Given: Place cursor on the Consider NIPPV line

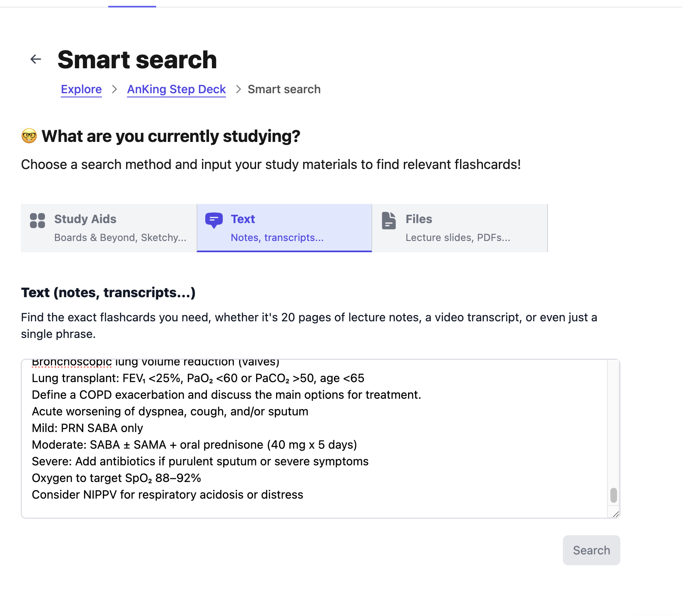Looking at the screenshot, I should [167, 495].
